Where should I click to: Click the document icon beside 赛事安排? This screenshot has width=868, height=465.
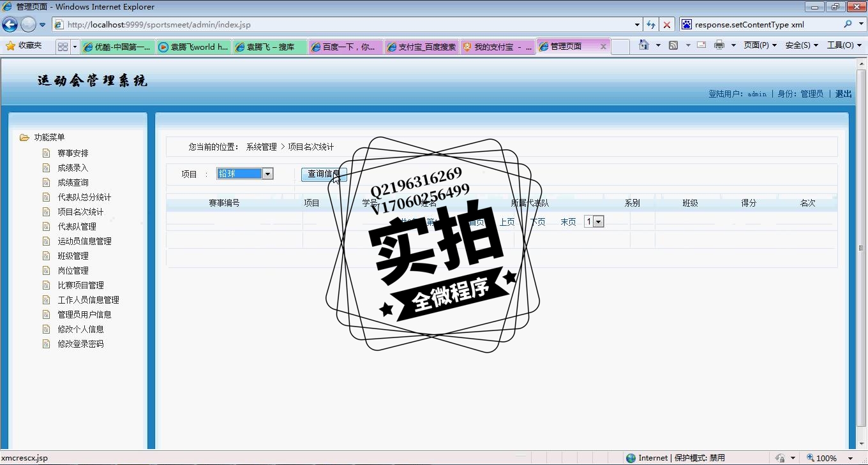[46, 153]
